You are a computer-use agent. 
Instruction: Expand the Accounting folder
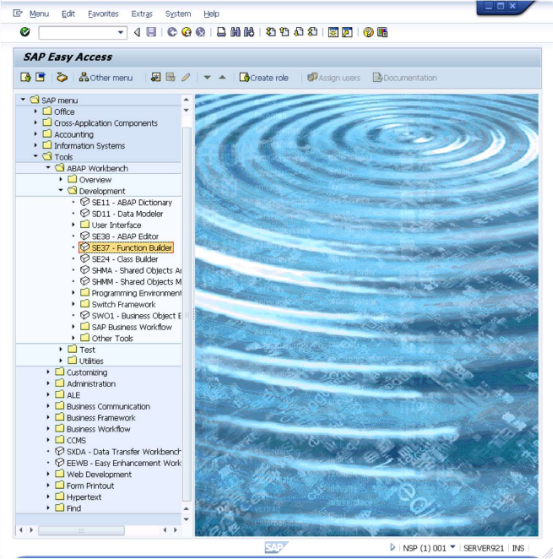35,134
